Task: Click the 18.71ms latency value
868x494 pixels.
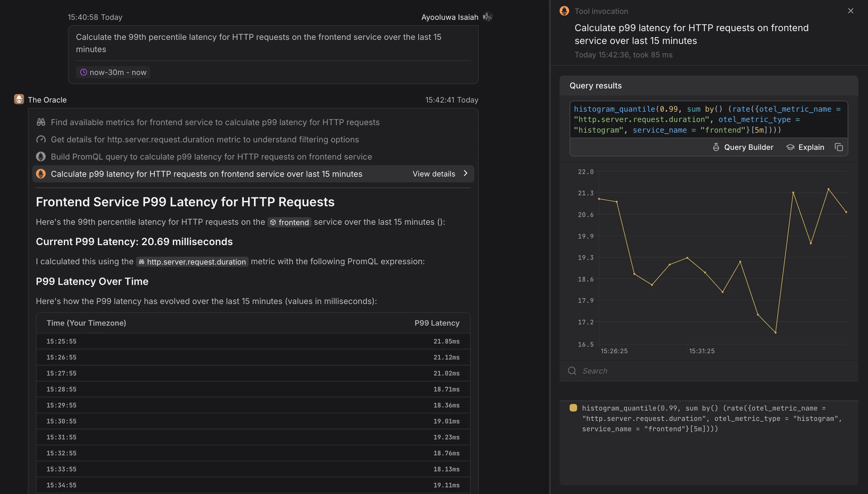Action: tap(446, 389)
